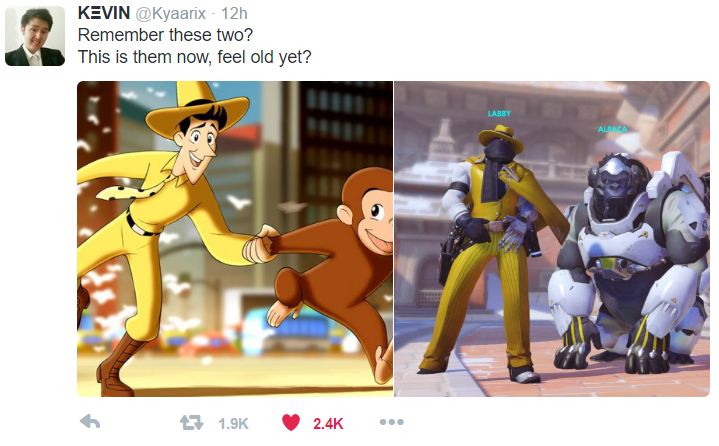
Task: Click the @Kyaarix handle
Action: [171, 14]
